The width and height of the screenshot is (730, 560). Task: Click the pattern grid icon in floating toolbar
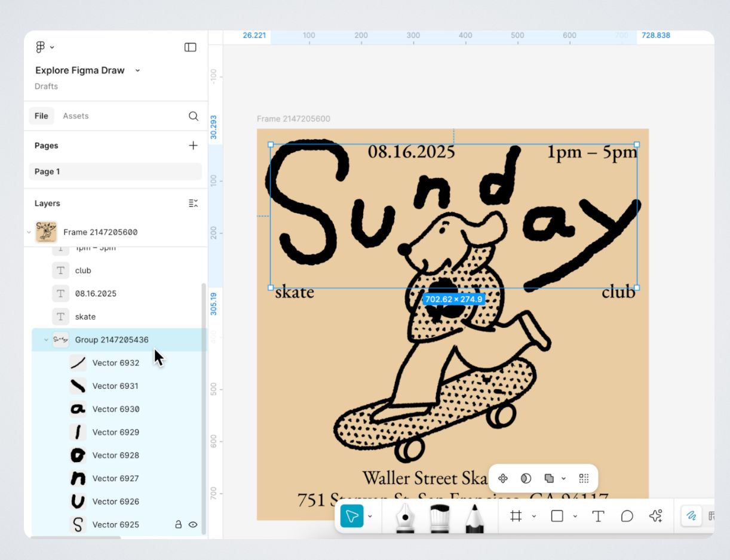584,478
